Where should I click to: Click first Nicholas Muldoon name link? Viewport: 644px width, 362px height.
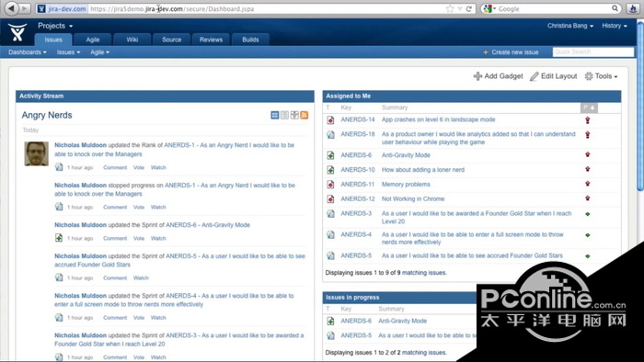81,145
